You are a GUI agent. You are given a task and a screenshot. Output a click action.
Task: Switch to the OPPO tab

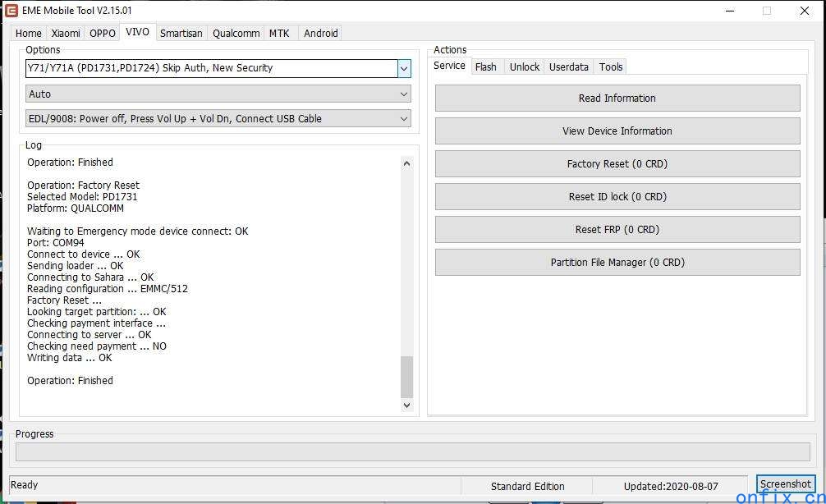click(102, 33)
